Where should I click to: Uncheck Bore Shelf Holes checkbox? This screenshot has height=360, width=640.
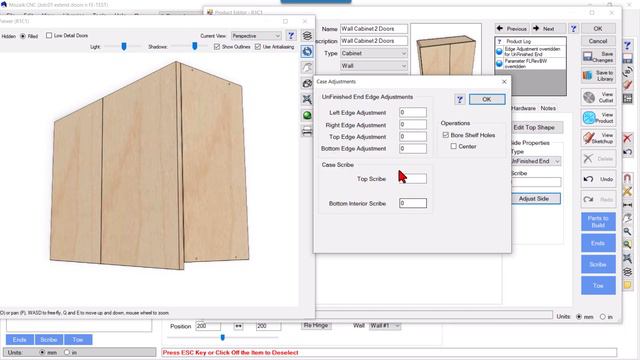446,135
